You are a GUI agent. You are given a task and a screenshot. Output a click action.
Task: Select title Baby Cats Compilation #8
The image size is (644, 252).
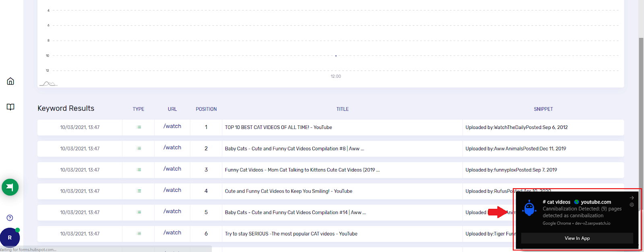coord(295,149)
